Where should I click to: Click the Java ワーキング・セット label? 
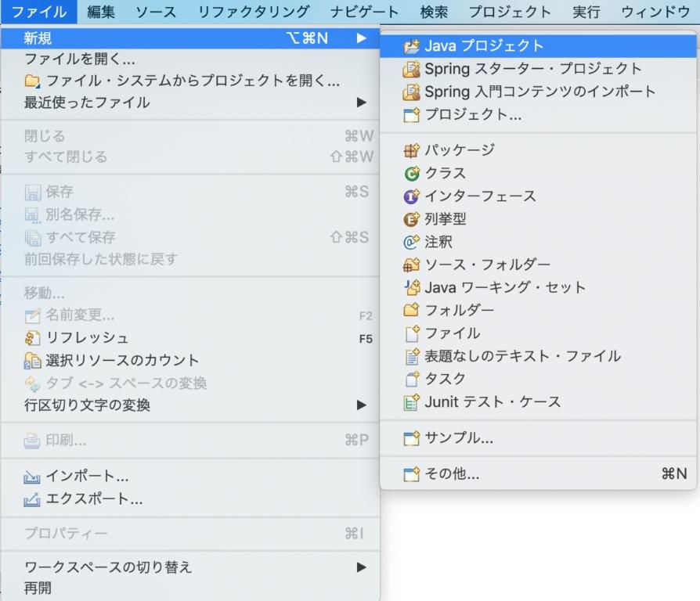click(505, 287)
